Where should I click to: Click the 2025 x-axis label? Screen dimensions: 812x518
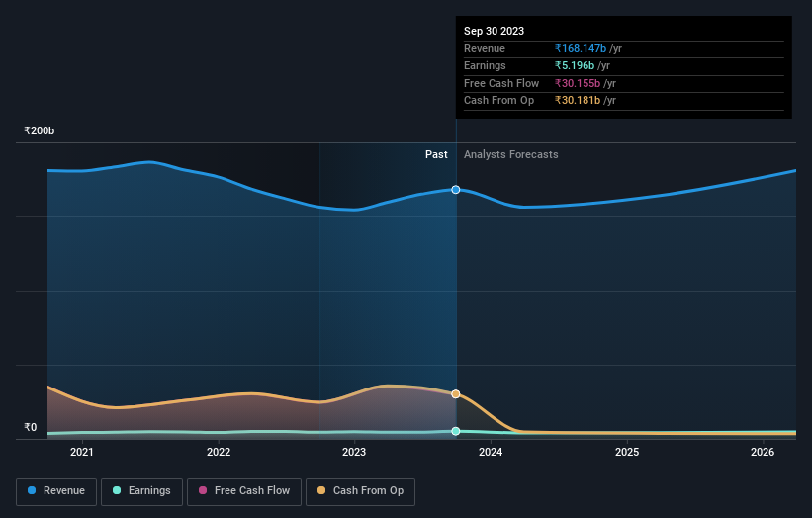tap(627, 452)
